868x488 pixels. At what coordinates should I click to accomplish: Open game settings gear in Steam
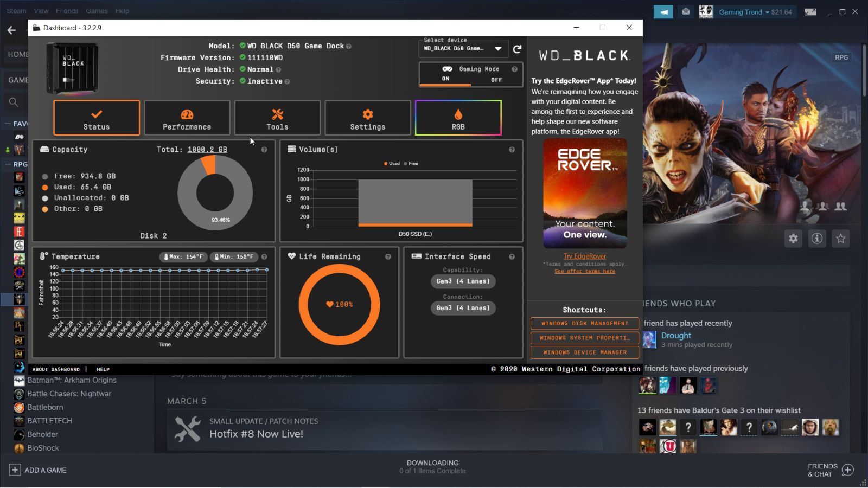(x=793, y=239)
